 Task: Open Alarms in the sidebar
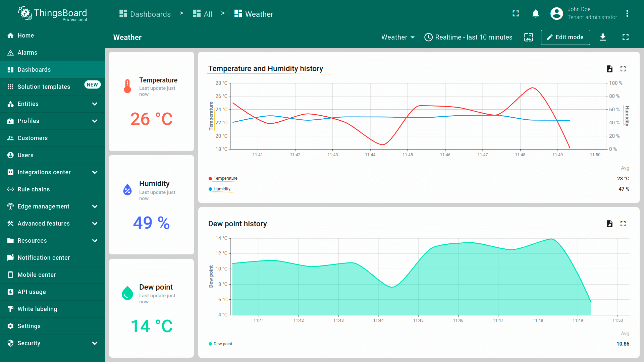(28, 53)
